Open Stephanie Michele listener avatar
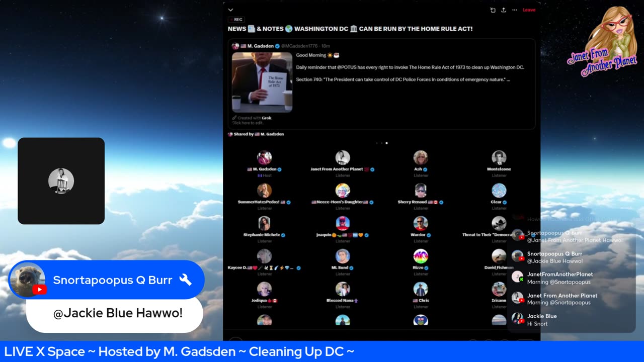Viewport: 644px width, 362px height. (264, 223)
